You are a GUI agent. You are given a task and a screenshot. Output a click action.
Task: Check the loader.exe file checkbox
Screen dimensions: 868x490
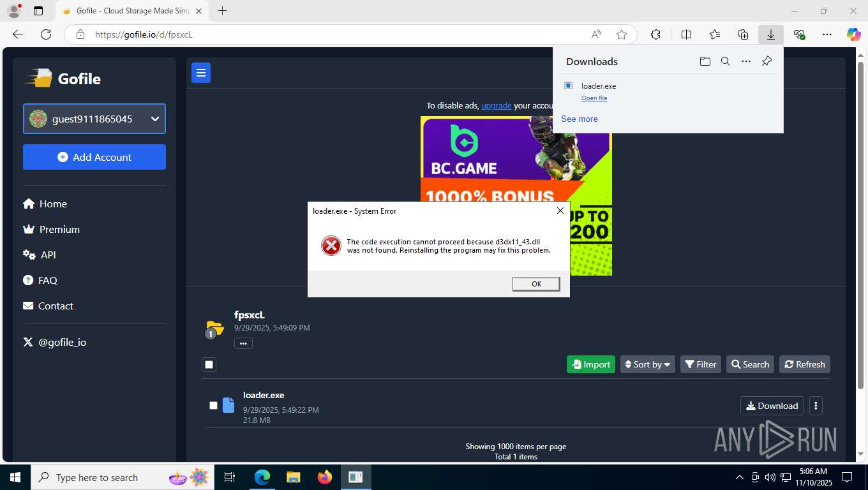tap(213, 405)
